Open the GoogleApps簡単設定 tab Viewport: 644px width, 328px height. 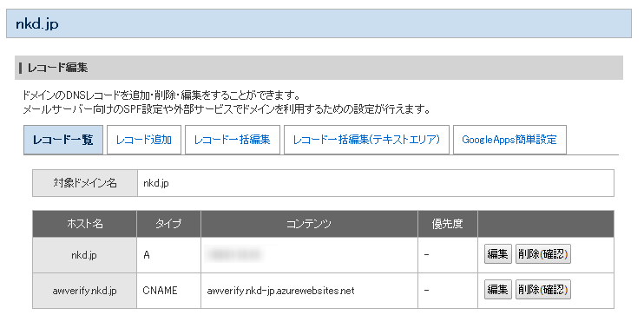509,140
